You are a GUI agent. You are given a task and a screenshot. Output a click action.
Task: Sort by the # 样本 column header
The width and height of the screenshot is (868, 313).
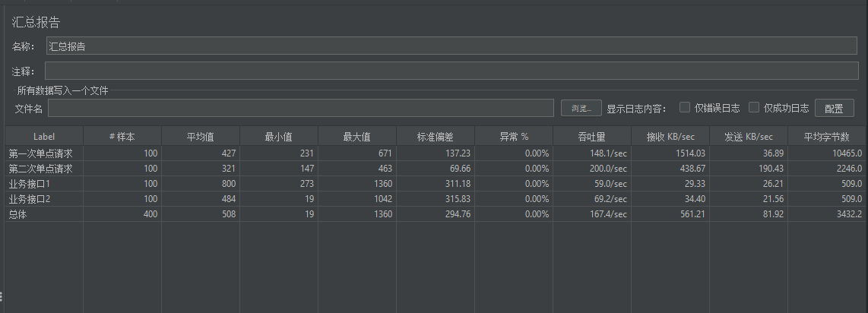122,137
